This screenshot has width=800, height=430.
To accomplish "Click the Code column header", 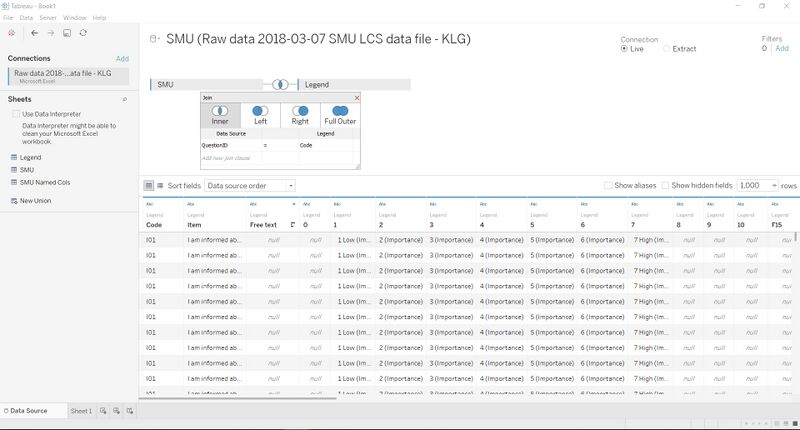I will 154,225.
